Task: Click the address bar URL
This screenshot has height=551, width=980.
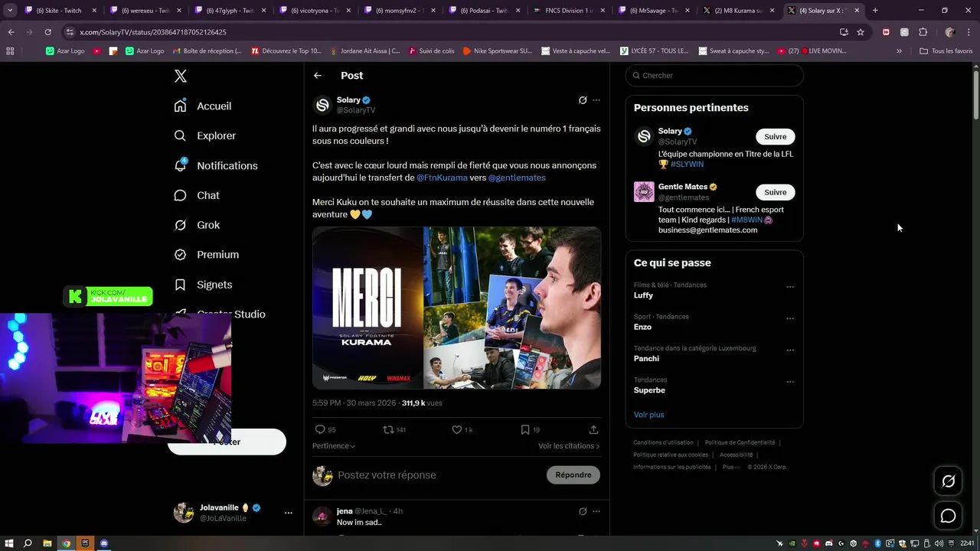Action: tap(153, 32)
